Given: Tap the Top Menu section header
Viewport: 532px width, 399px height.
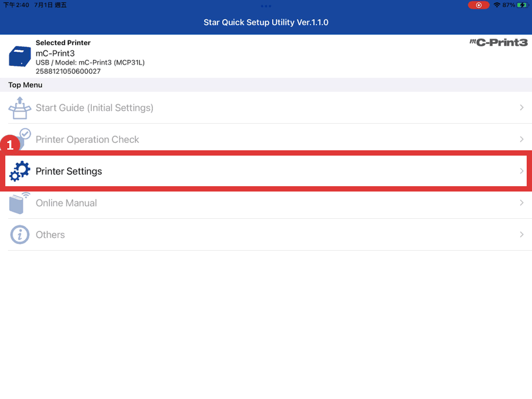Looking at the screenshot, I should point(25,85).
